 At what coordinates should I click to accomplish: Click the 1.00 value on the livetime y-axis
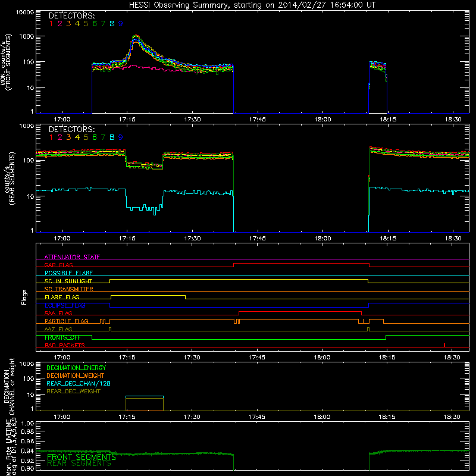pos(27,423)
